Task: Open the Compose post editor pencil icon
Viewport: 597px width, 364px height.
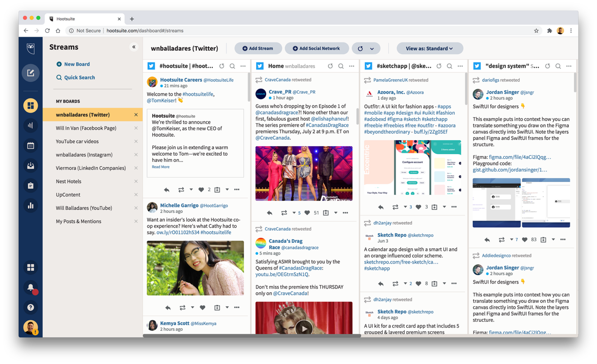Action: (30, 73)
